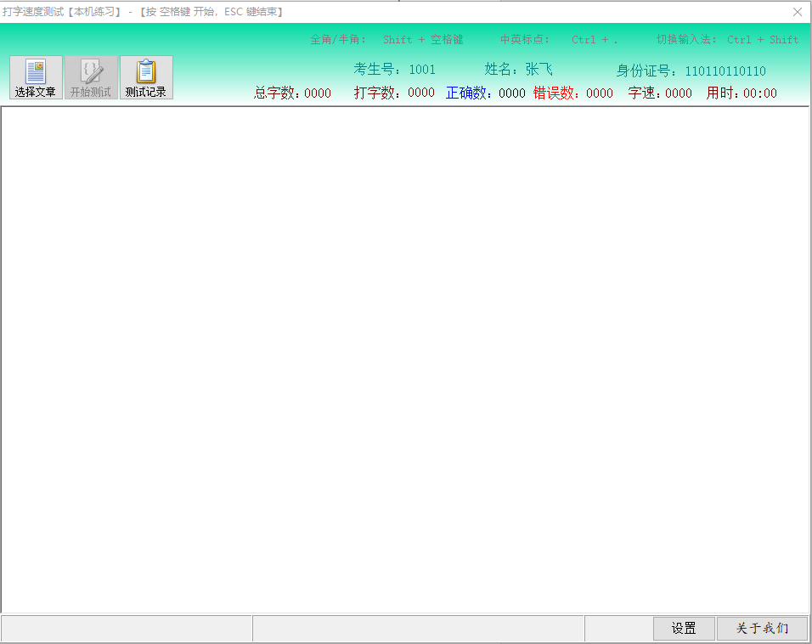Click the 切换输入法 shortcut hint
Image resolution: width=812 pixels, height=644 pixels.
point(727,40)
